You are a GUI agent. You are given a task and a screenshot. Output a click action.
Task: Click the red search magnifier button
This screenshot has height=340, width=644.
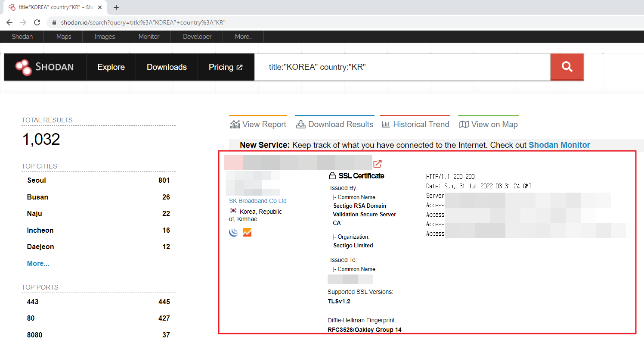pyautogui.click(x=567, y=67)
